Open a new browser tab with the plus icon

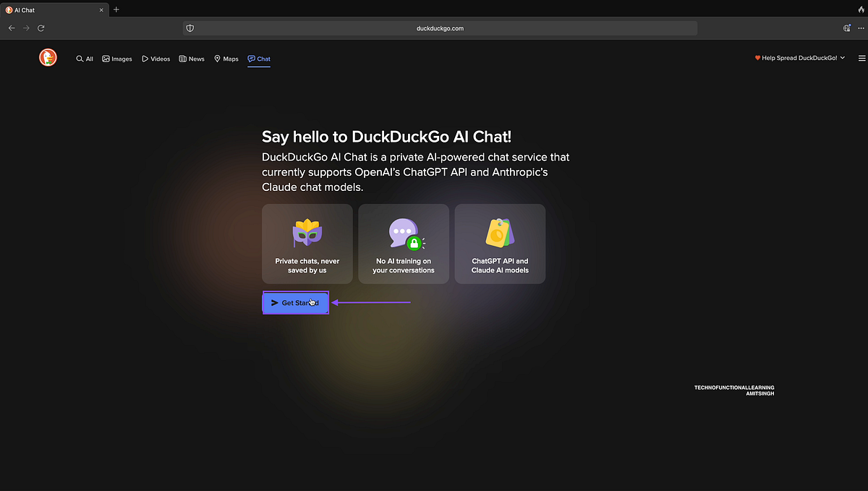tap(116, 9)
